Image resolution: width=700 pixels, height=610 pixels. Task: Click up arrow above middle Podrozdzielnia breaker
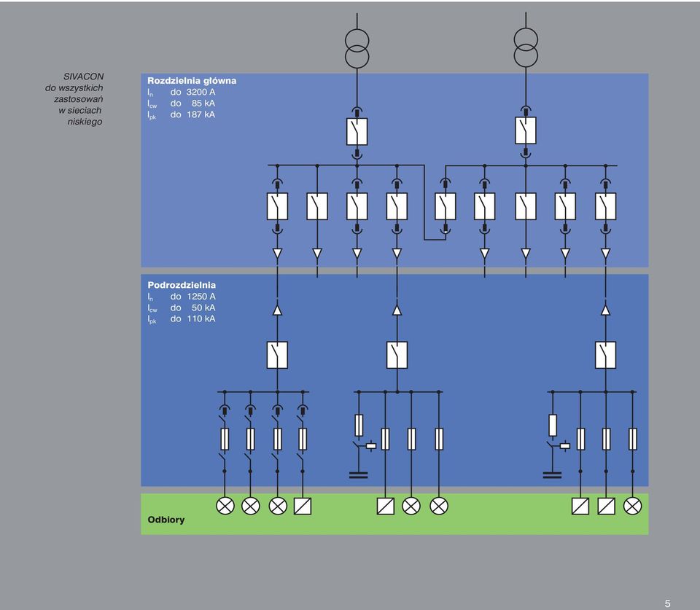[397, 310]
